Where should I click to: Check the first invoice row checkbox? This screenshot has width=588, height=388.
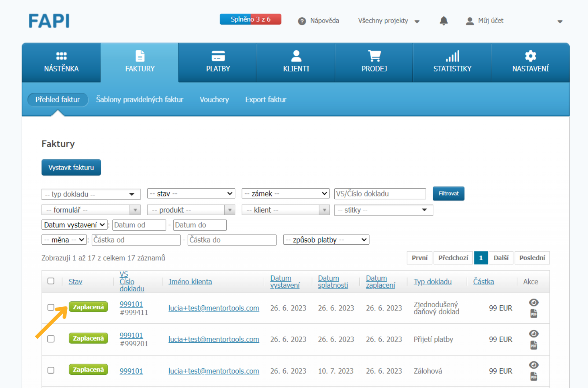[51, 307]
